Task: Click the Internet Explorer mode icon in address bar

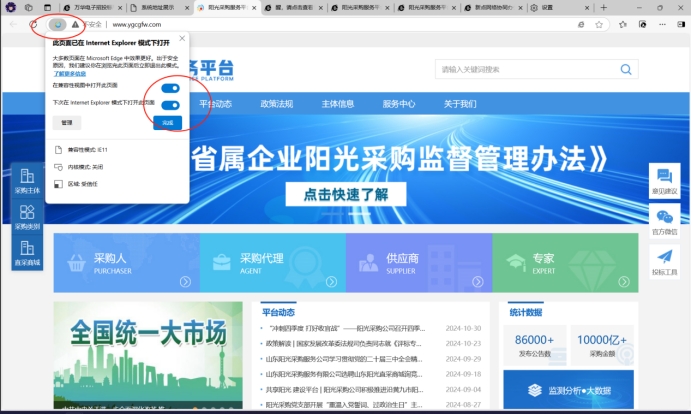Action: (x=58, y=23)
